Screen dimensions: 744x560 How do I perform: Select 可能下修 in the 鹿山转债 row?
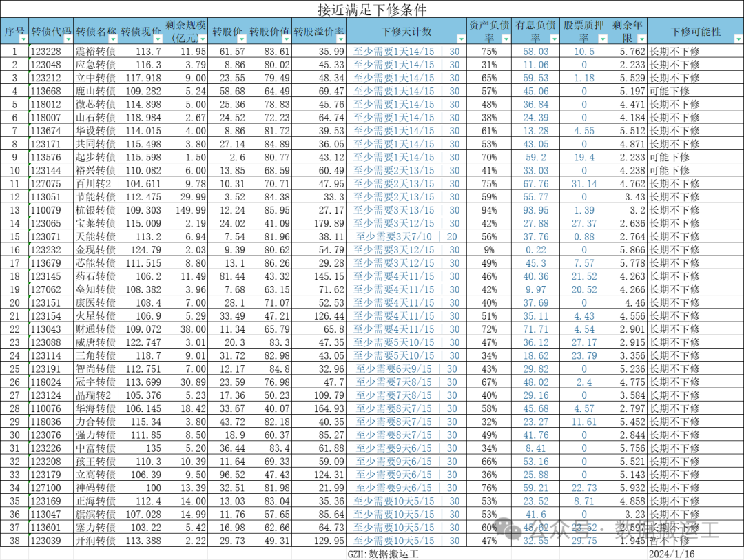[695, 91]
